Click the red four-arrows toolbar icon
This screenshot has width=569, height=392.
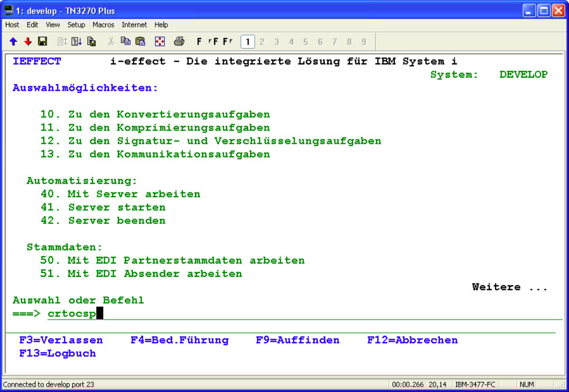[160, 42]
